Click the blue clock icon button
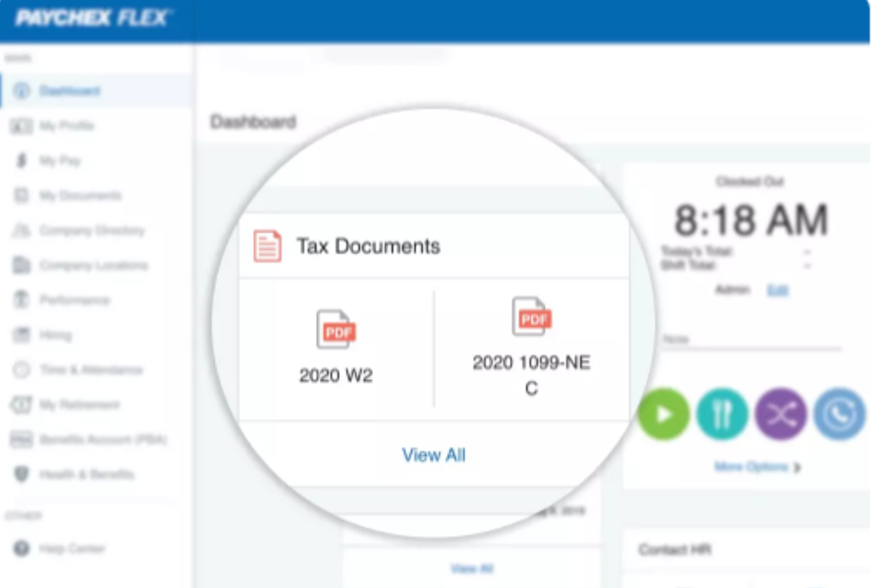The image size is (882, 588). coord(839,414)
